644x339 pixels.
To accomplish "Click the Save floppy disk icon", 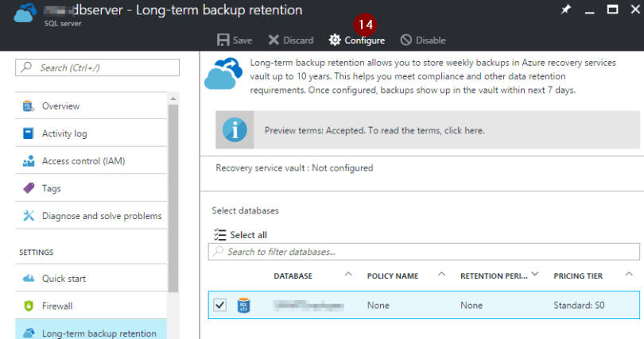I will point(223,40).
